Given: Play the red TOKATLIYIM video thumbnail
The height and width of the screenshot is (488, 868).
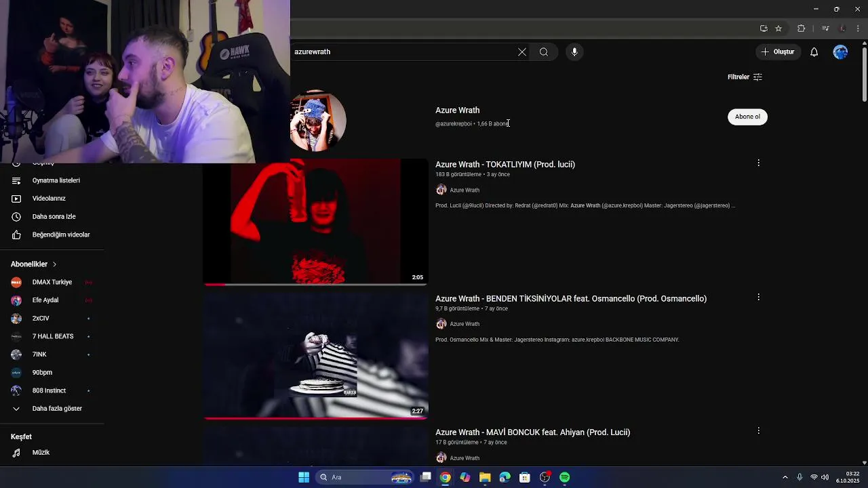Looking at the screenshot, I should [316, 222].
